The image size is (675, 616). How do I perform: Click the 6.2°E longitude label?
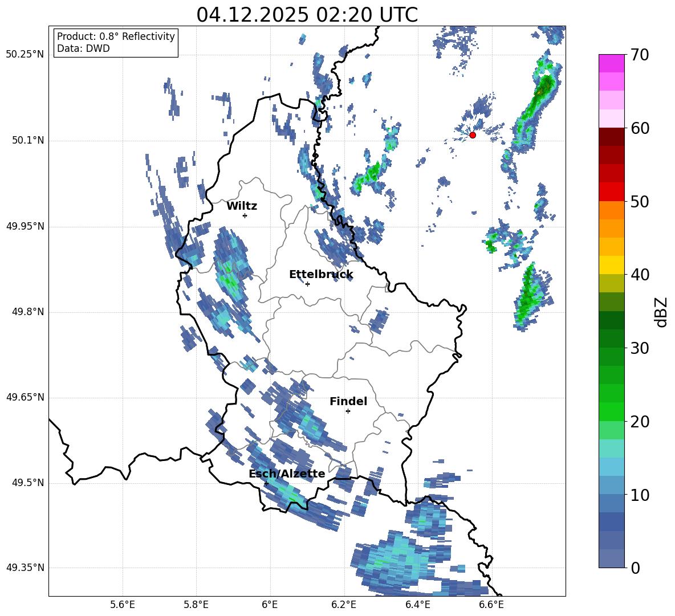pos(344,605)
